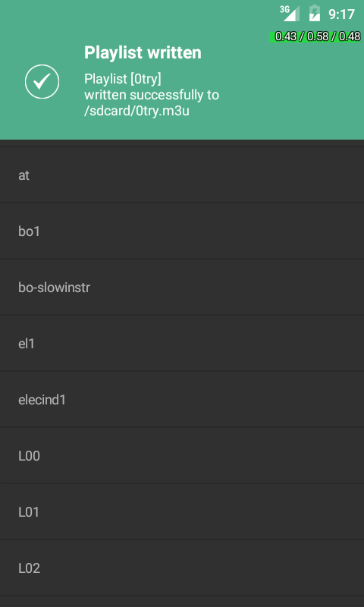Tap the checkmark success icon

click(42, 82)
